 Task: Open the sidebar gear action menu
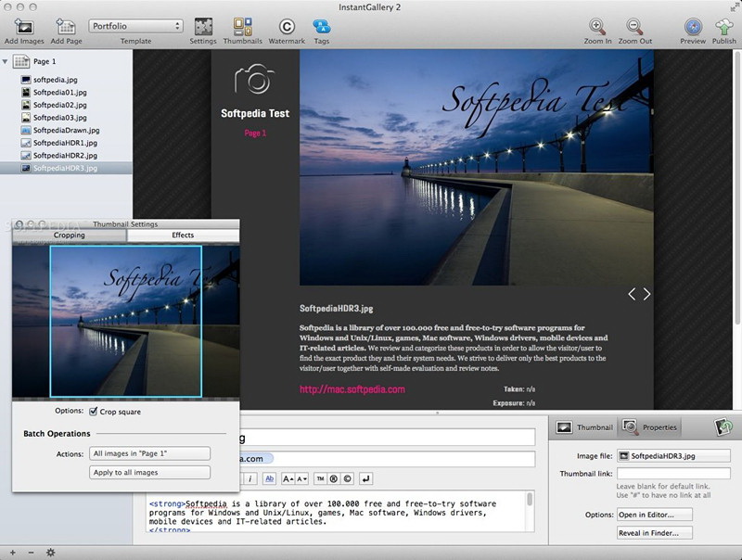[x=50, y=553]
